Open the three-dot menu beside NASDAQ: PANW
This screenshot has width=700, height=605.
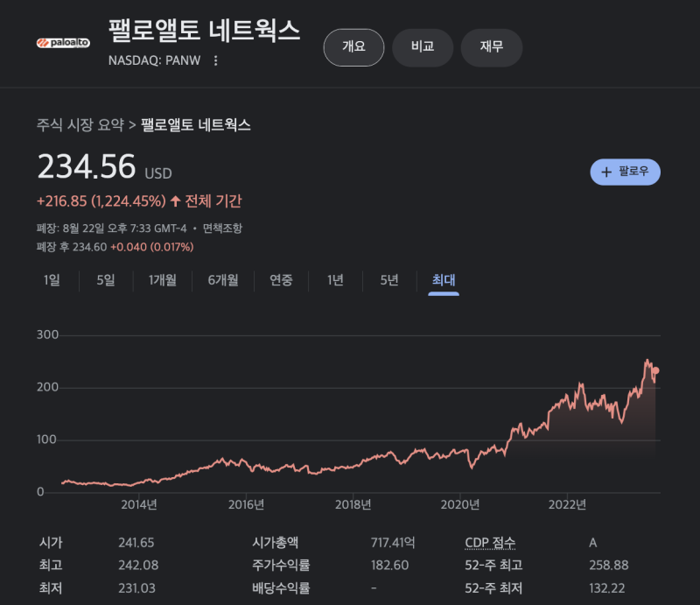(216, 60)
